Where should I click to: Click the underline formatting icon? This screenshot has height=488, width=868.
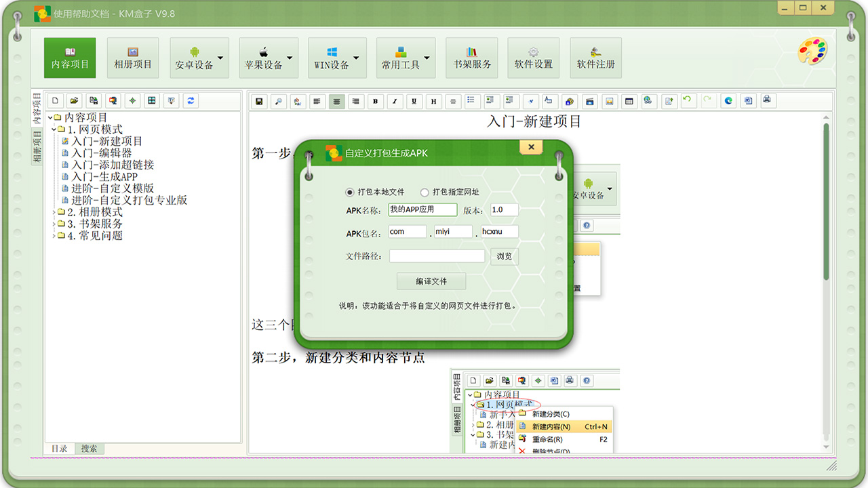pos(414,102)
